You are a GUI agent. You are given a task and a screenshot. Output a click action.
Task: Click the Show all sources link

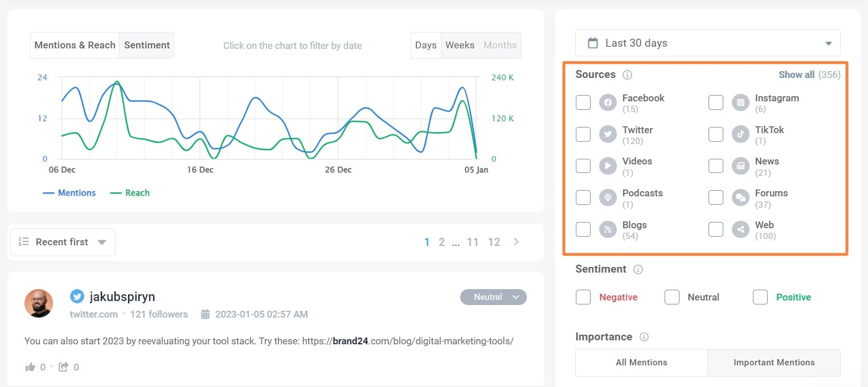pos(797,75)
